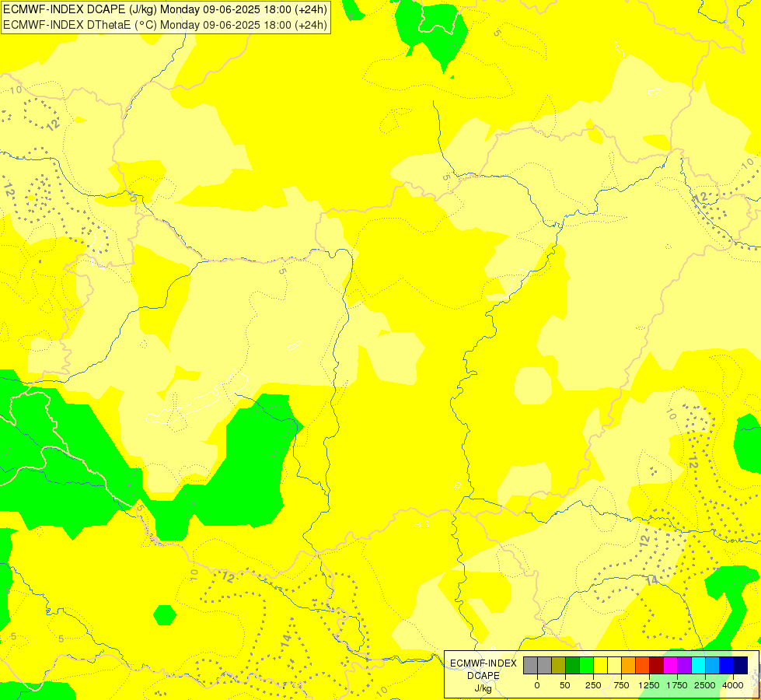Viewport: 761px width, 700px height.
Task: Click the legend's J/kg unit label
Action: point(483,688)
